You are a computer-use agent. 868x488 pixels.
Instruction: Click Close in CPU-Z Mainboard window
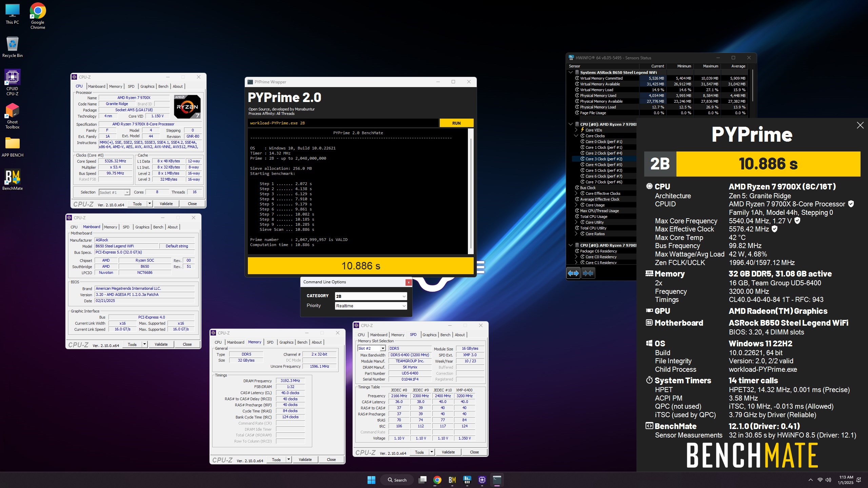pos(187,344)
